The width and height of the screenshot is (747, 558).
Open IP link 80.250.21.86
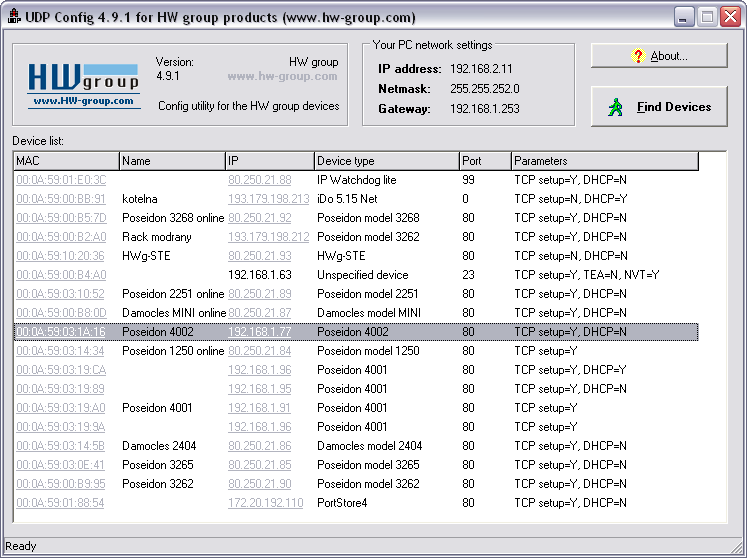point(260,446)
